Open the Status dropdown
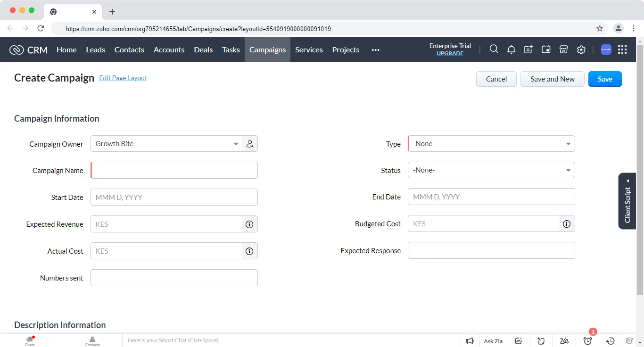 491,170
